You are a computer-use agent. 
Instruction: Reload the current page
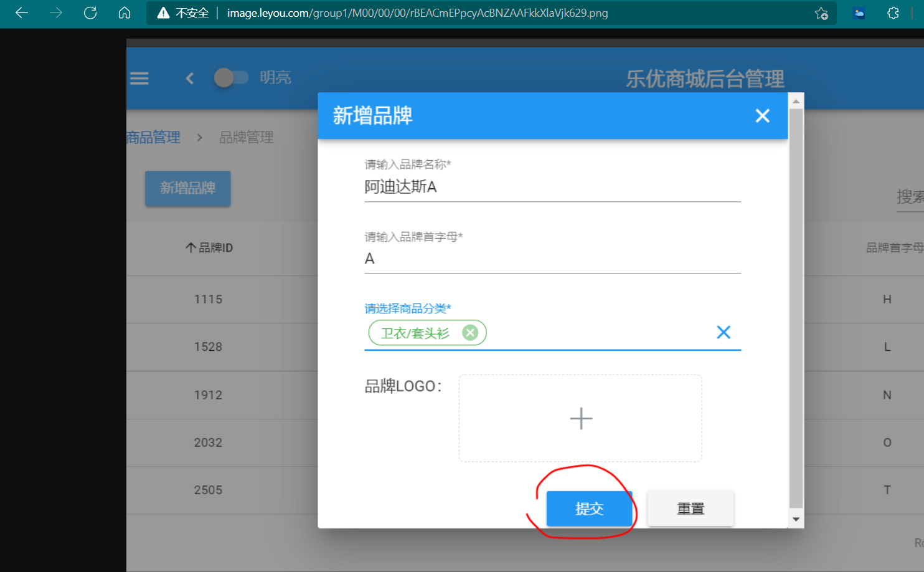click(x=90, y=13)
